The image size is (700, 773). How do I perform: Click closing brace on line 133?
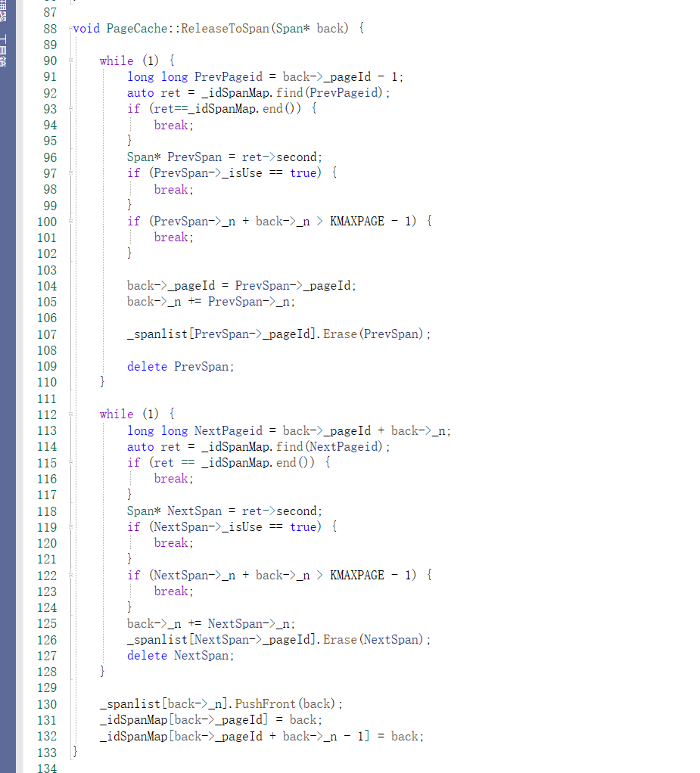point(75,752)
